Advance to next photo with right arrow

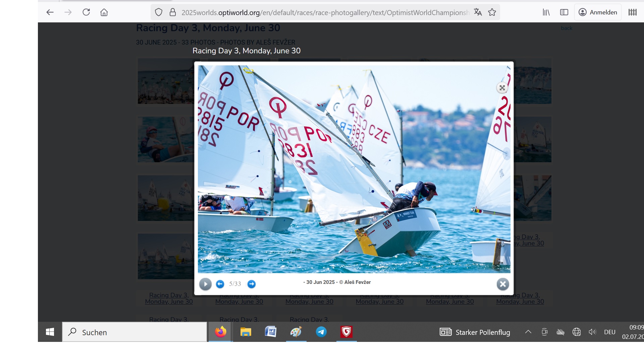[251, 284]
